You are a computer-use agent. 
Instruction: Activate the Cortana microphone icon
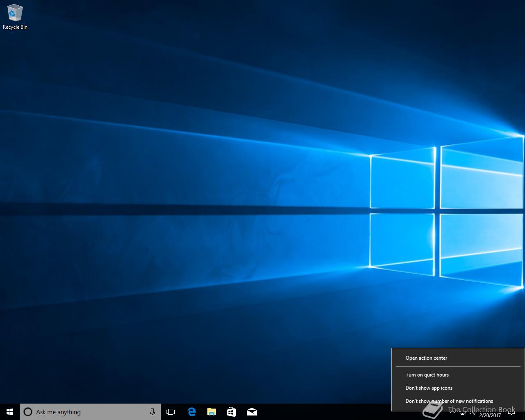pyautogui.click(x=152, y=412)
